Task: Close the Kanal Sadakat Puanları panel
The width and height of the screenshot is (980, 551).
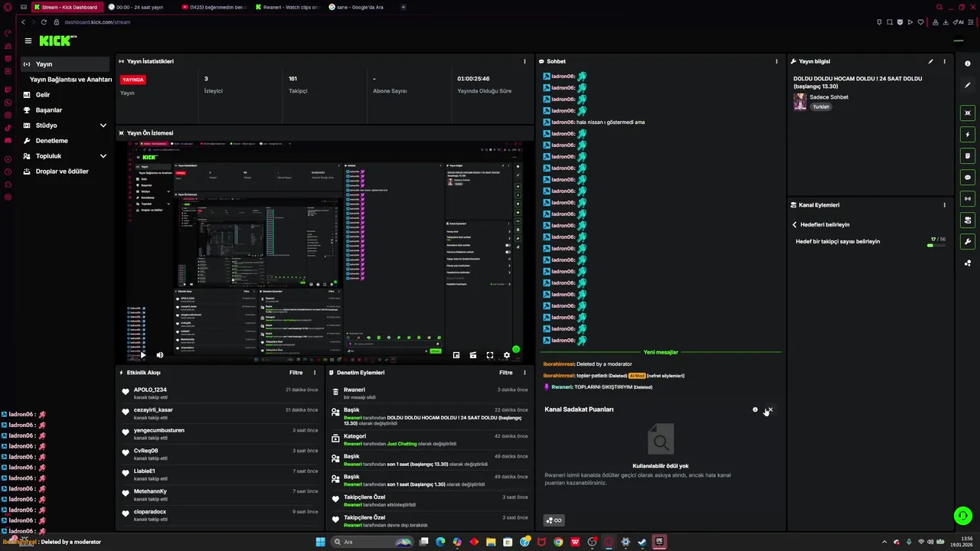Action: 770,409
